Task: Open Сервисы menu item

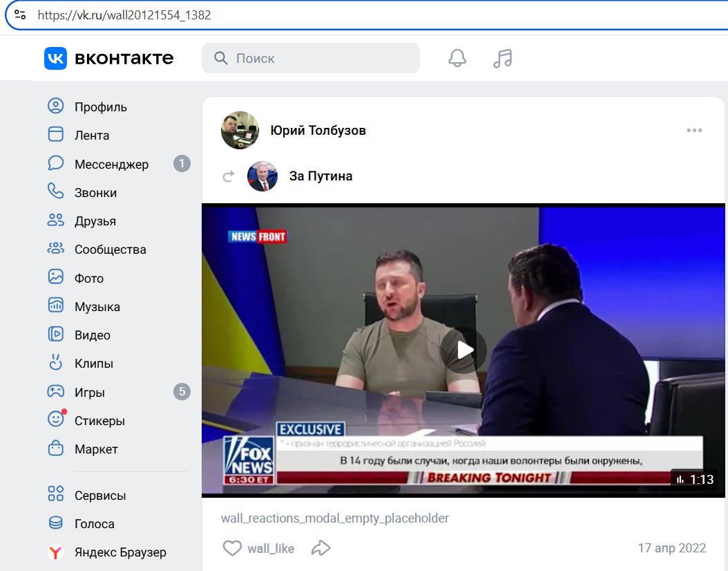Action: 100,495
